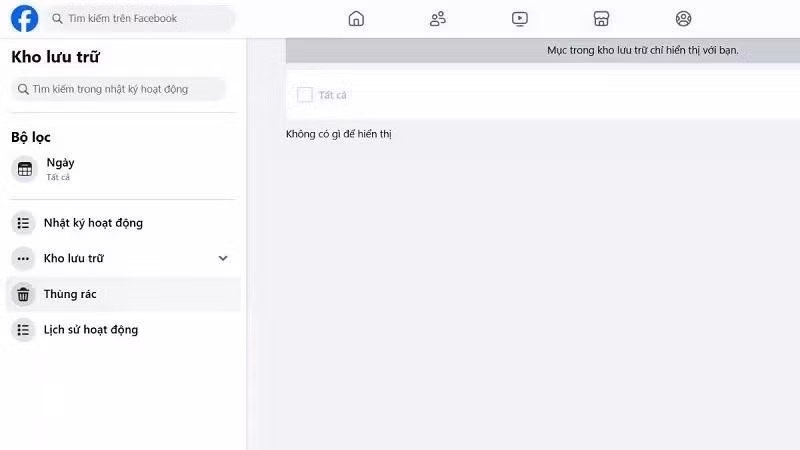Click the trash can icon for Thùng rác
Screen dimensions: 800x450
coord(24,294)
